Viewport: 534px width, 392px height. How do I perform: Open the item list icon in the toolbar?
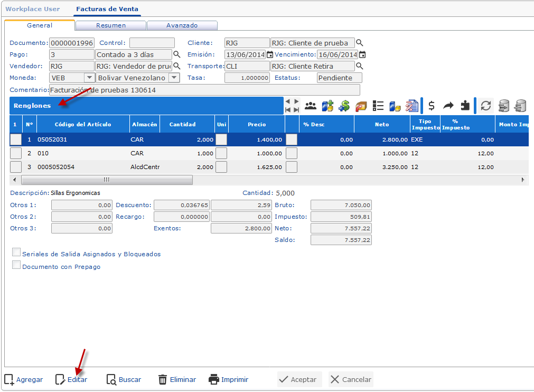coord(378,106)
